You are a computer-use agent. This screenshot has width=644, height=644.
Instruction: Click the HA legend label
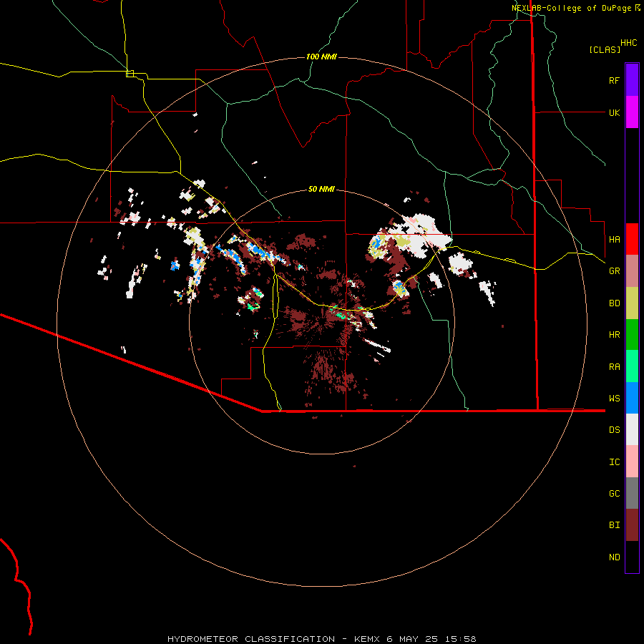614,240
